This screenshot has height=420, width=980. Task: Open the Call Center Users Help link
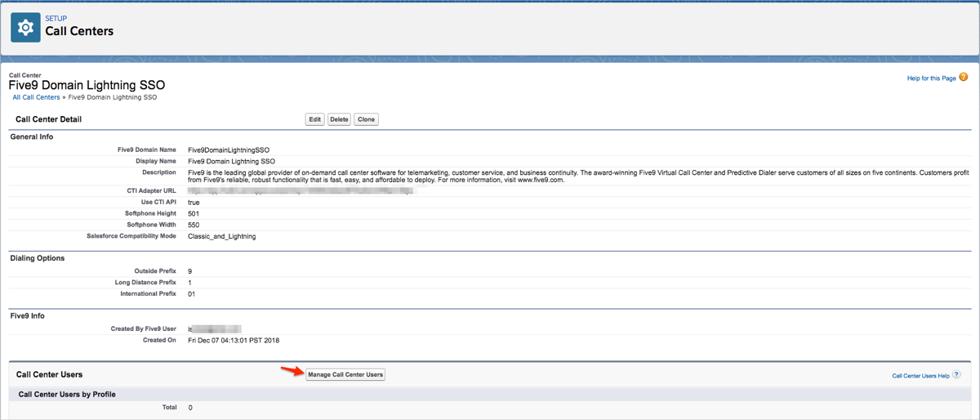(x=920, y=376)
